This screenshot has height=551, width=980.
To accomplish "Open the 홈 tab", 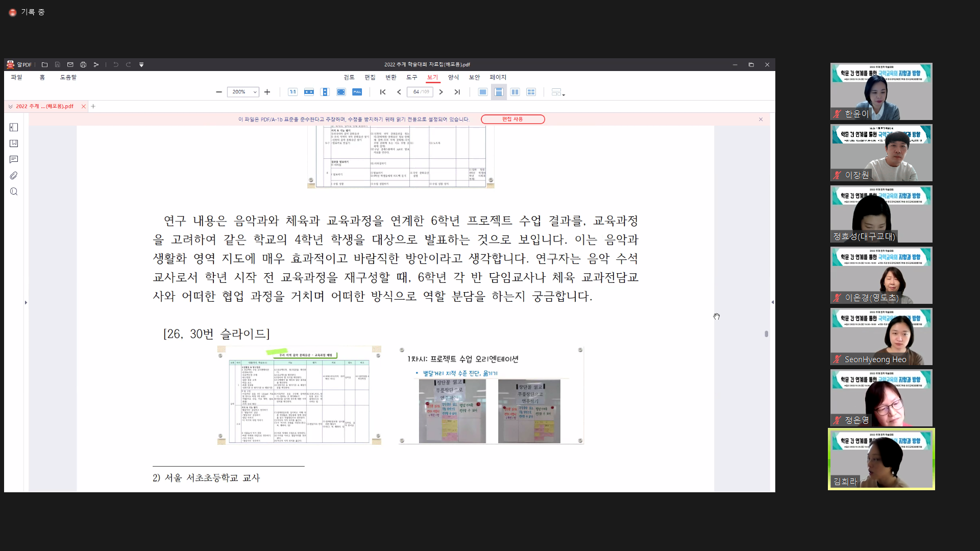I will [x=42, y=78].
